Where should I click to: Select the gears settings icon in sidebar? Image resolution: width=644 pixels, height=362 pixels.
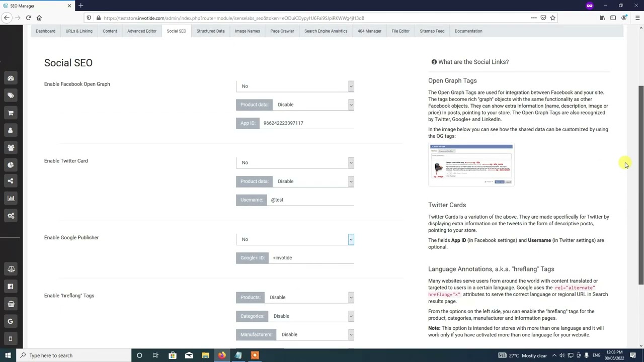coord(11,215)
